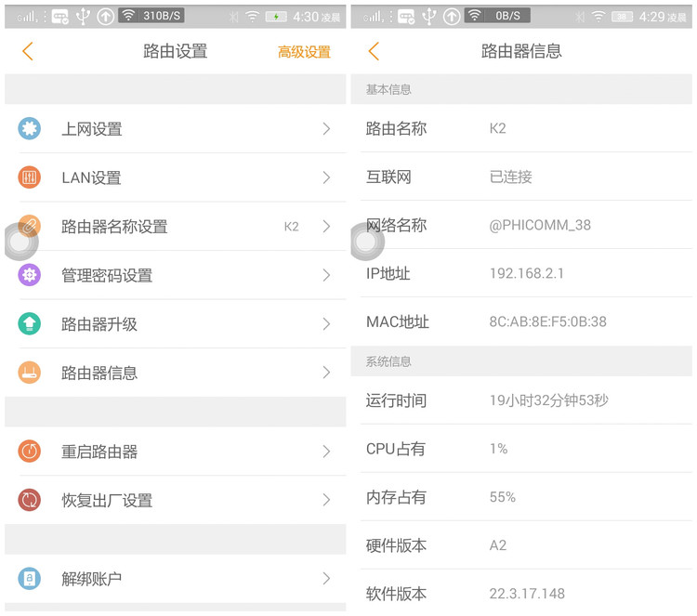Tap the back arrow on 路由器信息 screen
The height and width of the screenshot is (616, 697).
(374, 51)
